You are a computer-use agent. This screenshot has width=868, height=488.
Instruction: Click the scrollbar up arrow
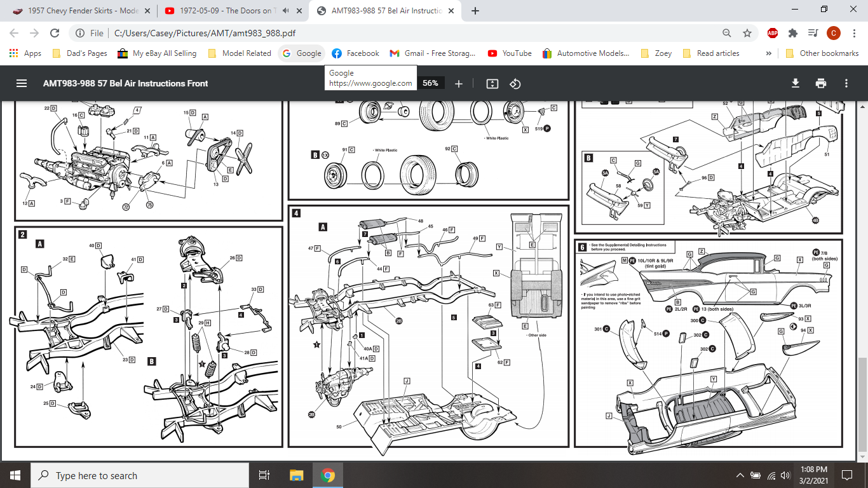[x=862, y=106]
